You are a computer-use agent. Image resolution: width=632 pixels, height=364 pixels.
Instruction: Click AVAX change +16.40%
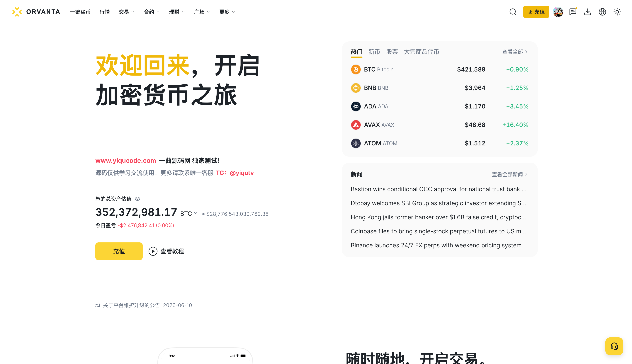pyautogui.click(x=515, y=125)
